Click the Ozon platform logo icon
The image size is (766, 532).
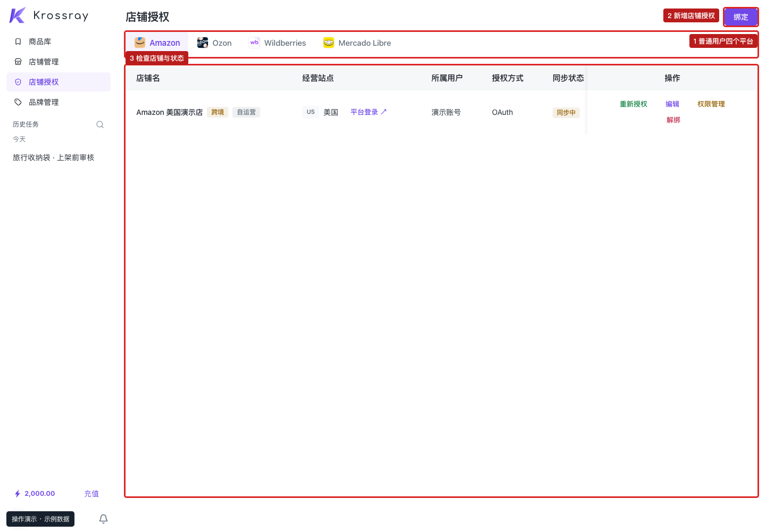[x=203, y=43]
